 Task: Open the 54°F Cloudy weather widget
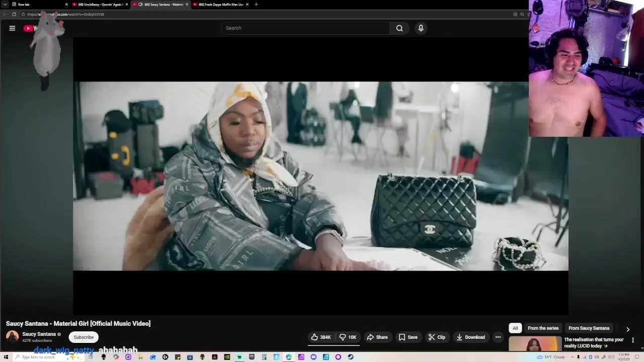551,357
